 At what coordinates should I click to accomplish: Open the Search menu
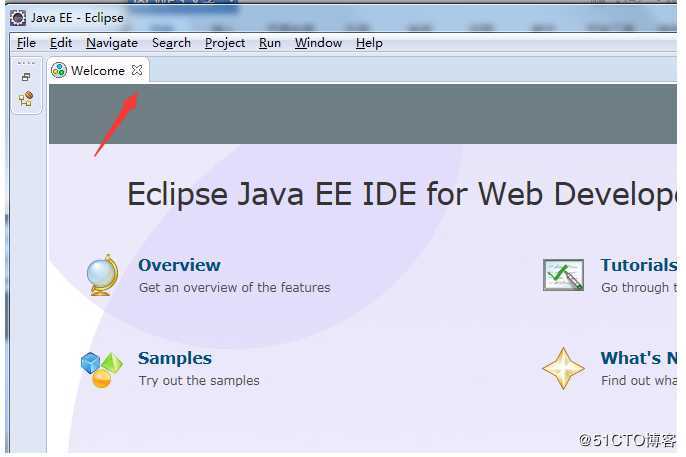coord(171,43)
